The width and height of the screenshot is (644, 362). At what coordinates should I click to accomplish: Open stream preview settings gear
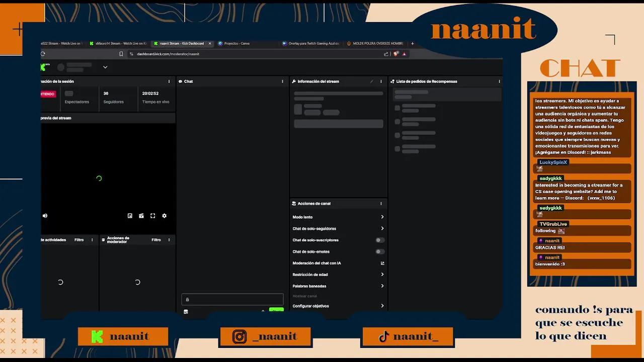click(164, 216)
